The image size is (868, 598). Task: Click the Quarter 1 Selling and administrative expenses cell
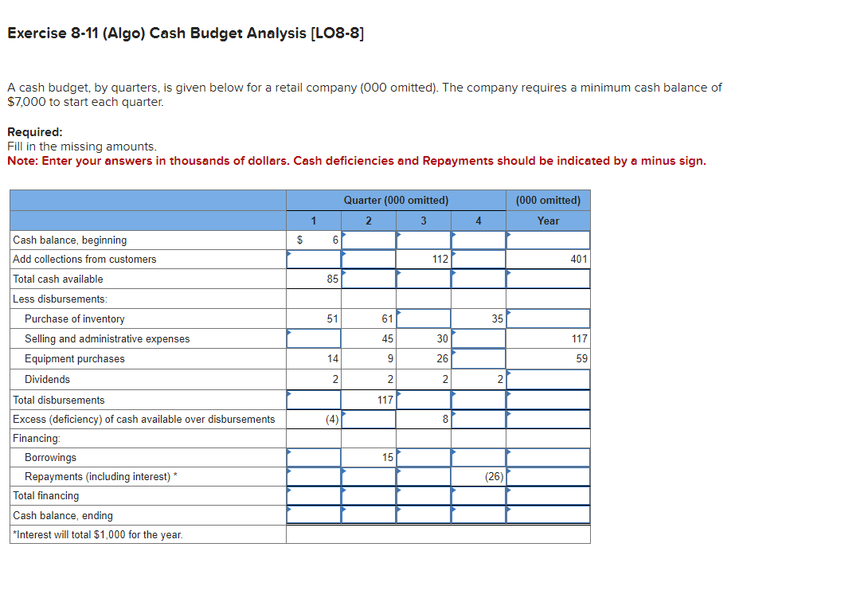pyautogui.click(x=314, y=338)
